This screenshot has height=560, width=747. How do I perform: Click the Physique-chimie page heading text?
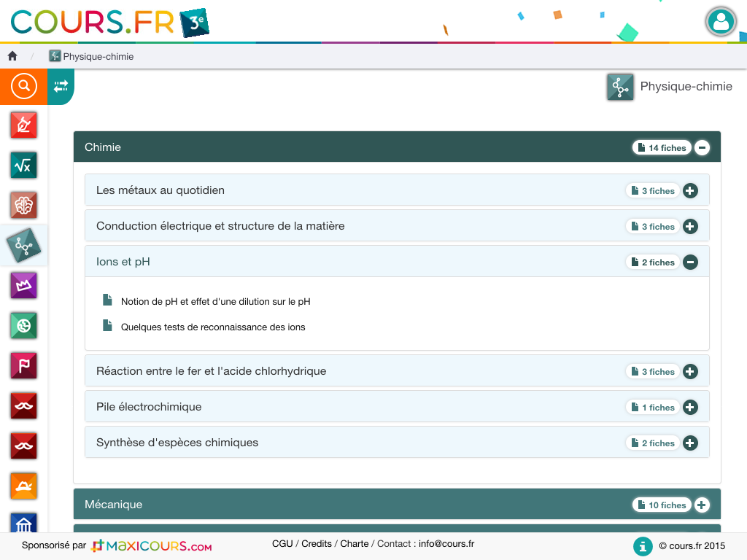686,86
